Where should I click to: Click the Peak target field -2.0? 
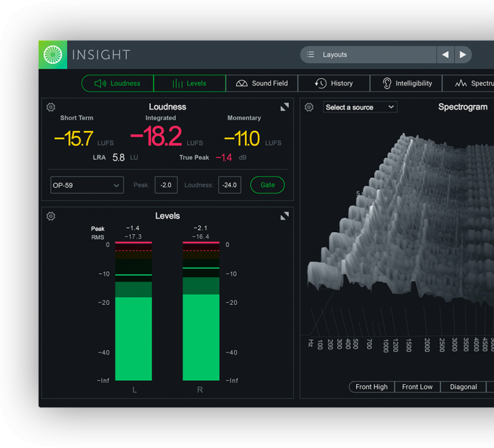click(x=166, y=185)
